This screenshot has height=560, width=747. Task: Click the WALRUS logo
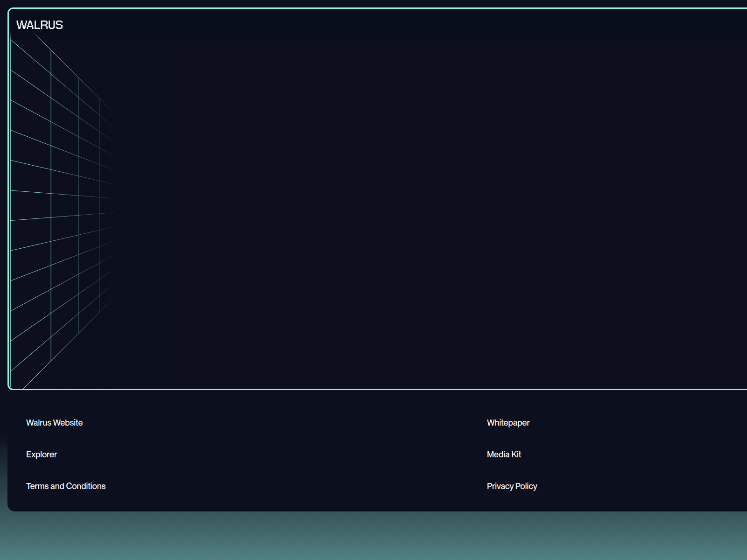tap(40, 25)
